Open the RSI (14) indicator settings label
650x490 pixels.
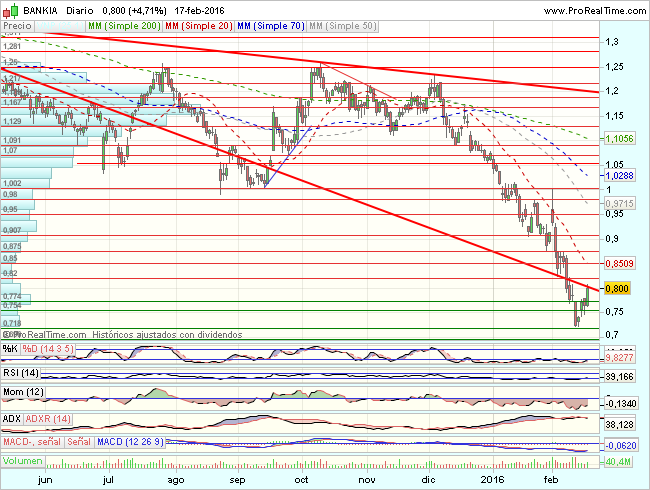pyautogui.click(x=20, y=372)
